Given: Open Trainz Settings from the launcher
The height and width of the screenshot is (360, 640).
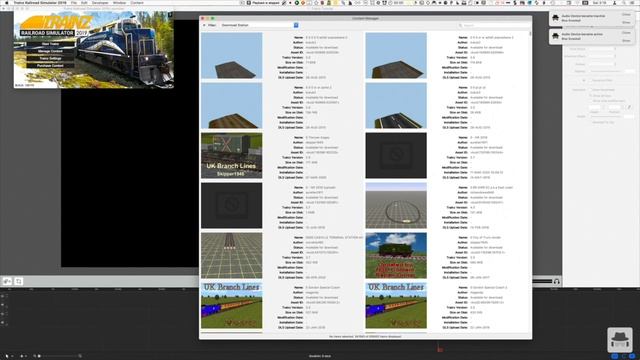Looking at the screenshot, I should pos(50,58).
